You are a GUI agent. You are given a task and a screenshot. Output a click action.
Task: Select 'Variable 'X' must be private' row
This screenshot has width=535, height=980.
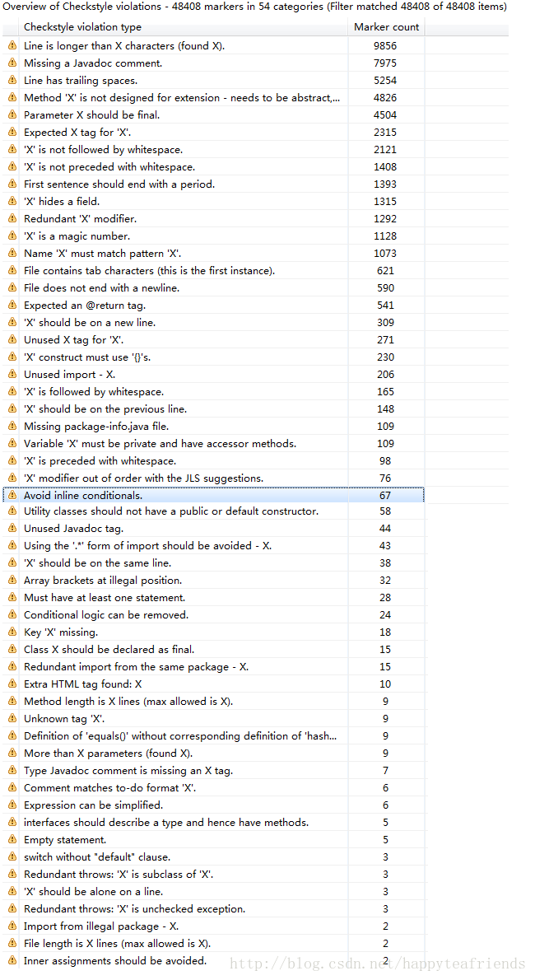214,443
